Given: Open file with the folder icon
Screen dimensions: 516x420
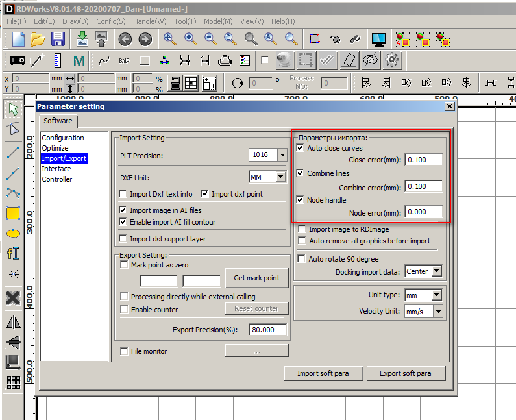Looking at the screenshot, I should (x=38, y=39).
